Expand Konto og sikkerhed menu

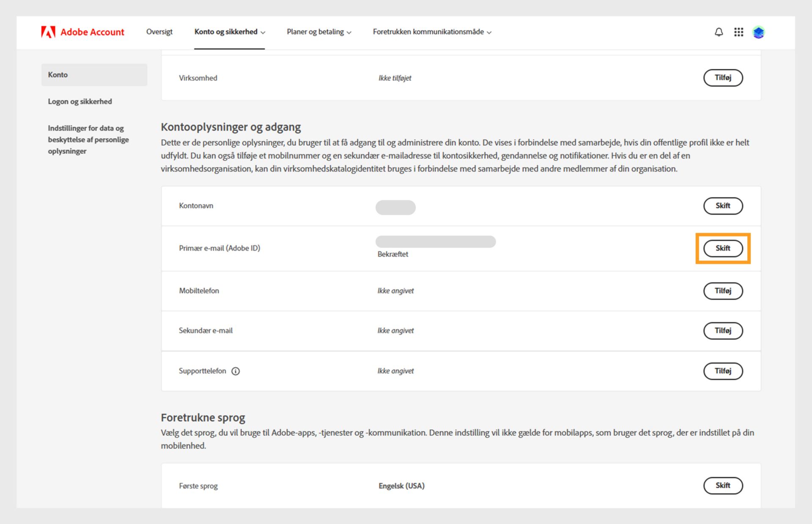[230, 32]
